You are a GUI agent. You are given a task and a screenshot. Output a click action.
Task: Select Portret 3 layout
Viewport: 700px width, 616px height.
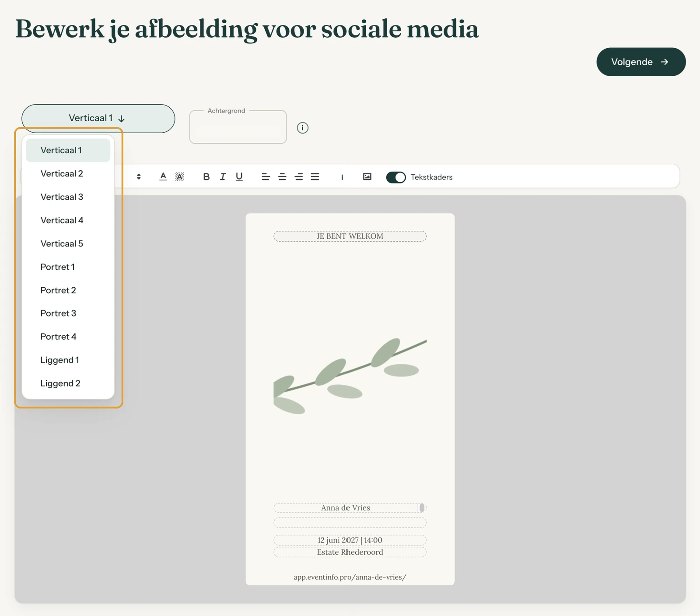68,313
